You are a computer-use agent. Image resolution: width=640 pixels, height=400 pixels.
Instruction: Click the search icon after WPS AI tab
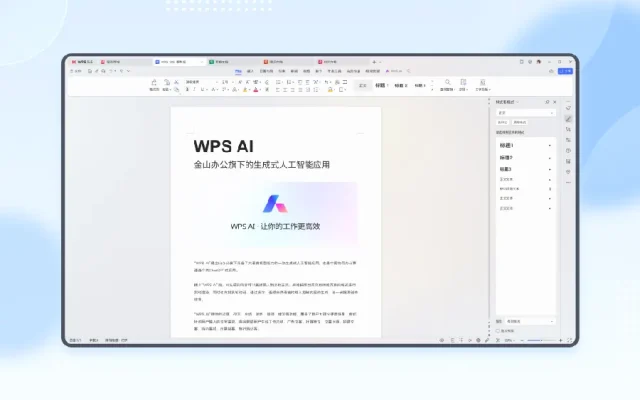(x=408, y=71)
